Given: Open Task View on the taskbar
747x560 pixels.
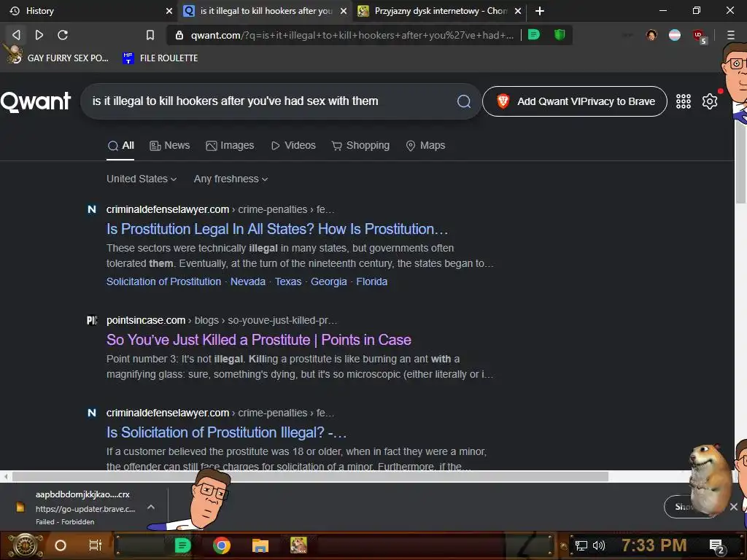Looking at the screenshot, I should point(96,545).
